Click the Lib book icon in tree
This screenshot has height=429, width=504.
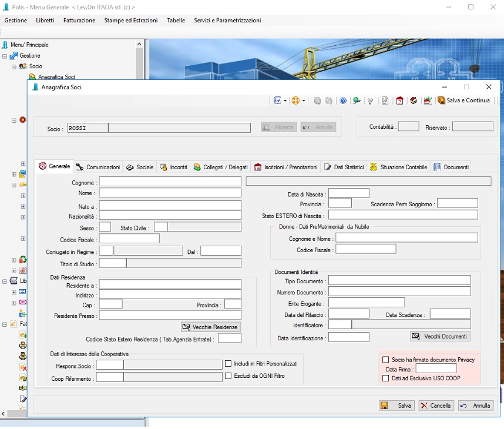point(14,281)
